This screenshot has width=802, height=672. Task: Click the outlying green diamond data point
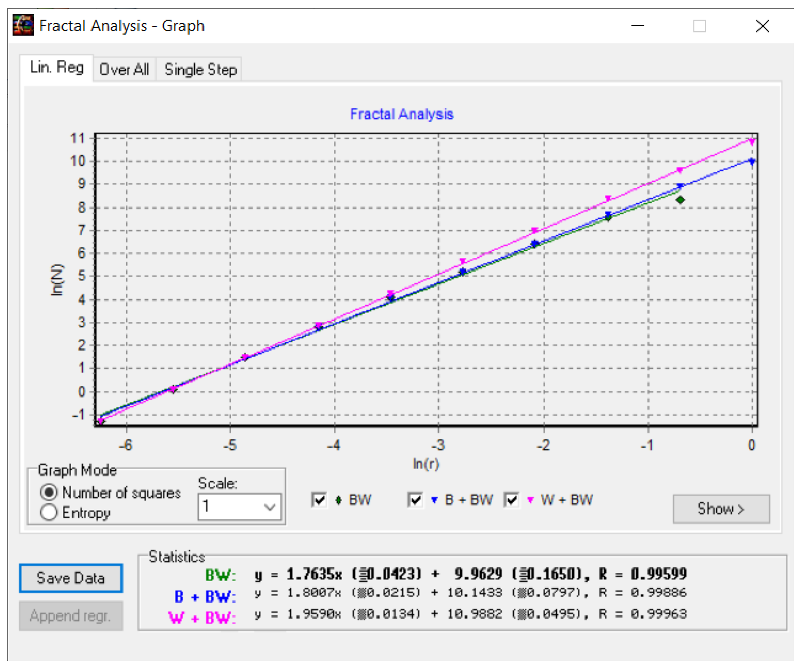(680, 200)
